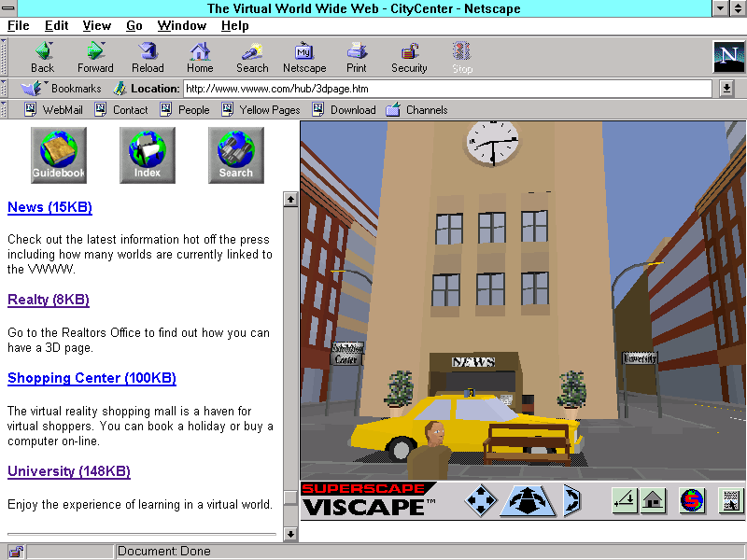747x560 pixels.
Task: Click the Exhibition Center street sign
Action: pyautogui.click(x=347, y=354)
